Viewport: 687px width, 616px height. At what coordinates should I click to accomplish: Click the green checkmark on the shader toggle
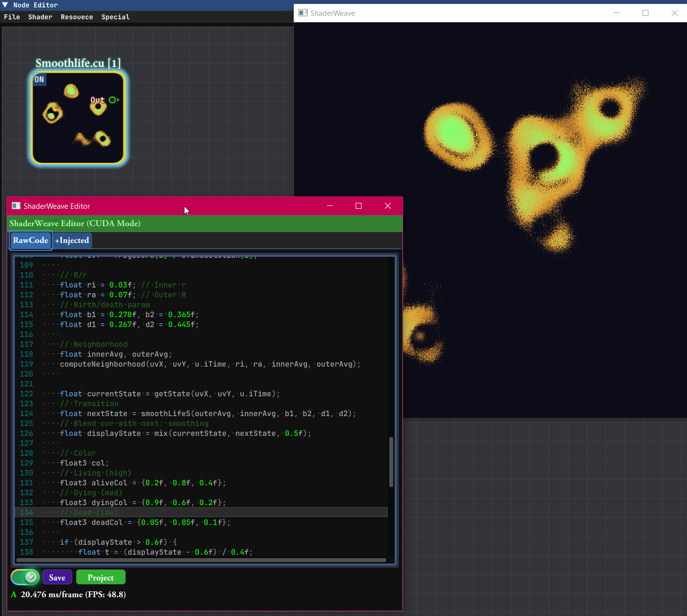click(x=31, y=577)
